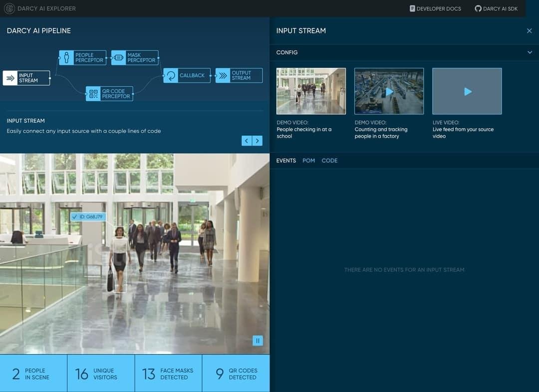Open the QR Code Perceptor node icon

93,93
